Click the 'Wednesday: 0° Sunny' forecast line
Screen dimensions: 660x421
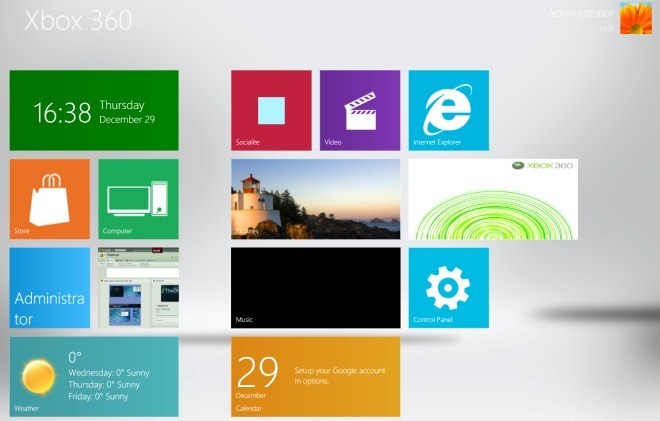click(x=109, y=373)
